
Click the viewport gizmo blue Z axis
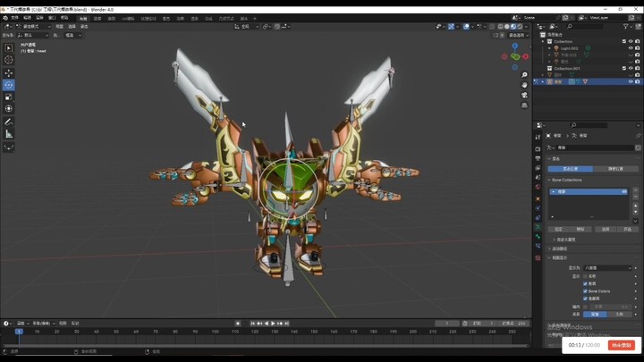(x=515, y=46)
